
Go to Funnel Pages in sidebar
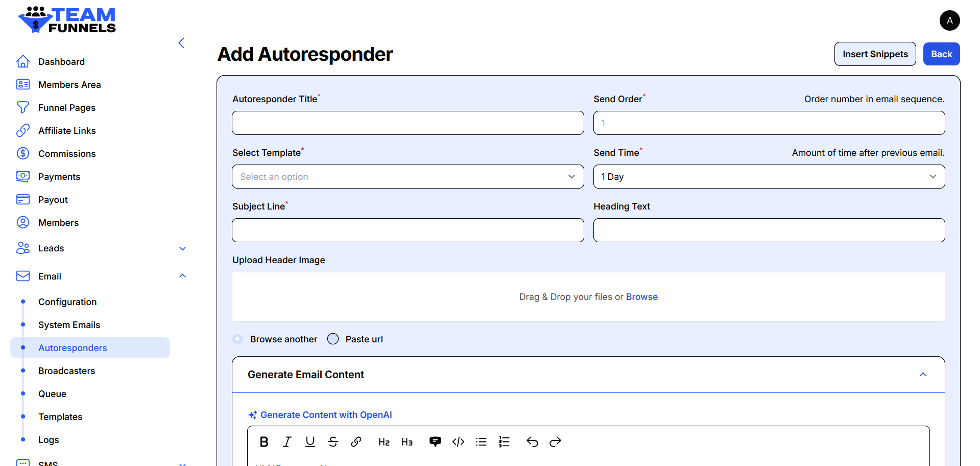[67, 108]
